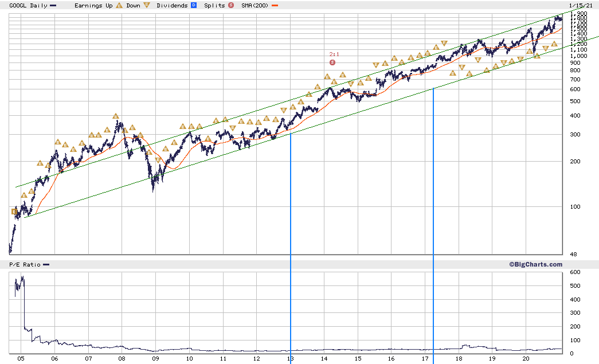Screen dimensions: 599x364
Task: Click the 14 year label on time axis
Action: (x=324, y=358)
